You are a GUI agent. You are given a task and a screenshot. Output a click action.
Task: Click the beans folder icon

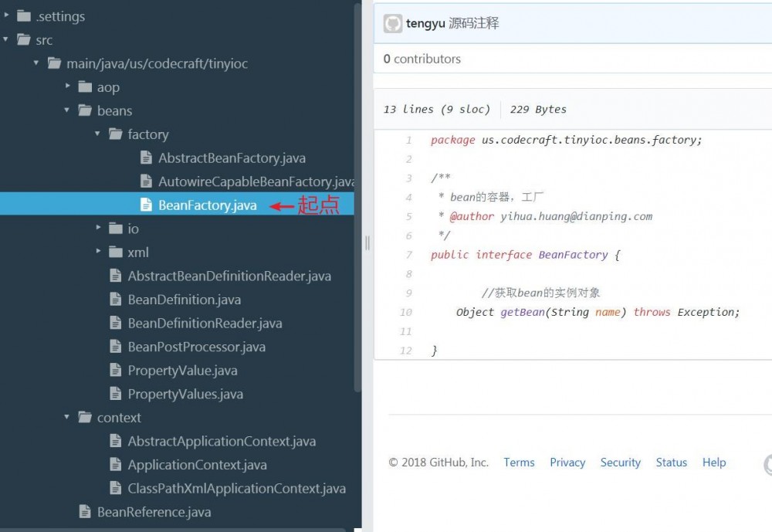[85, 110]
